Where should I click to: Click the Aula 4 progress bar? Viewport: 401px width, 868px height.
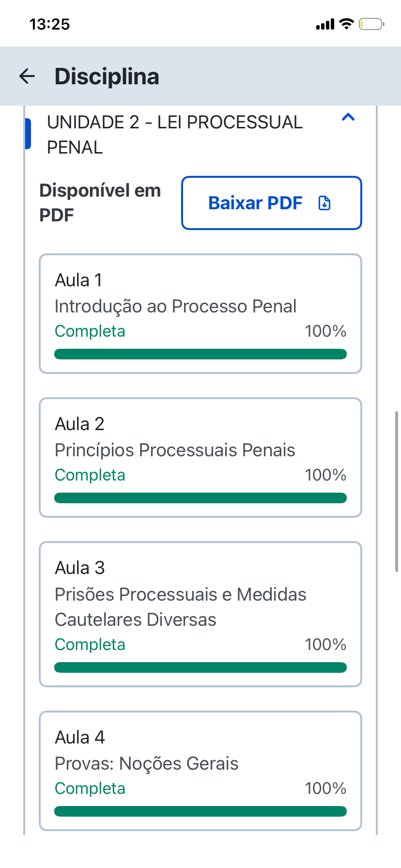200,811
